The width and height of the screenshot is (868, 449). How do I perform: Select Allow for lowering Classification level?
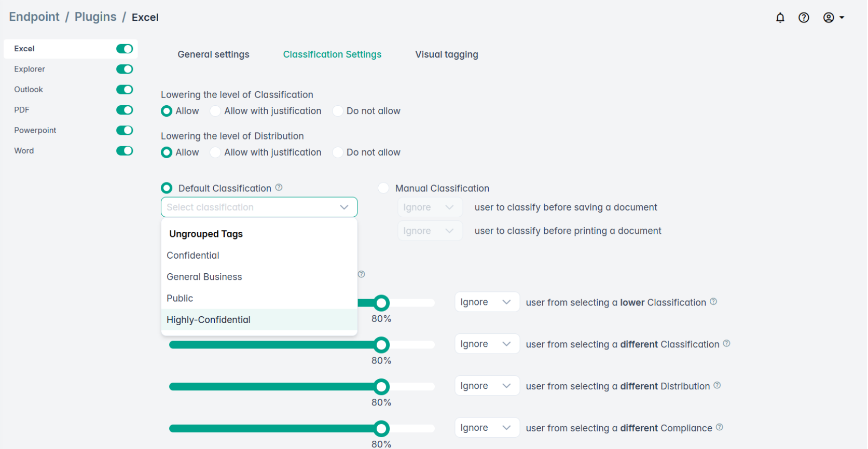point(167,111)
